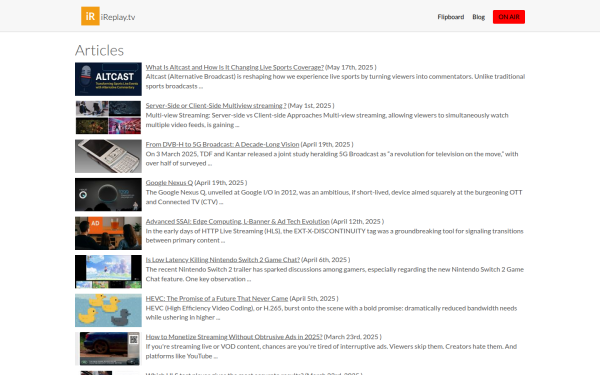Open the iReplay.tv home link text

118,17
